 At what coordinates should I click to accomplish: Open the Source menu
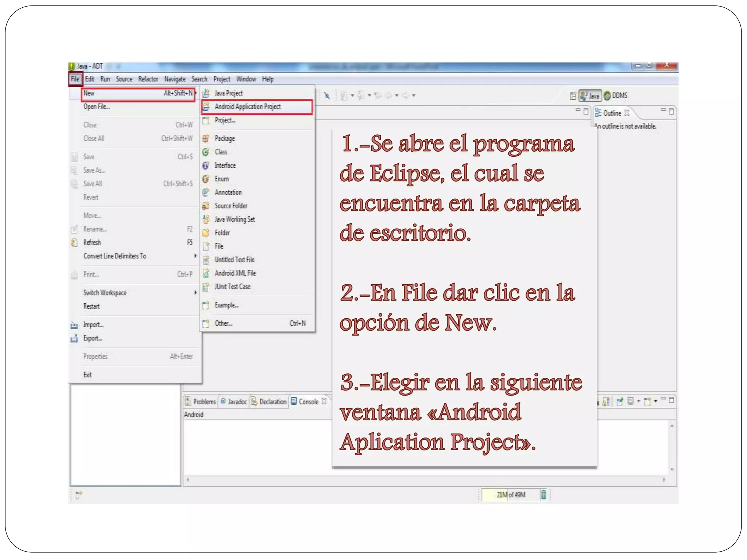click(124, 79)
